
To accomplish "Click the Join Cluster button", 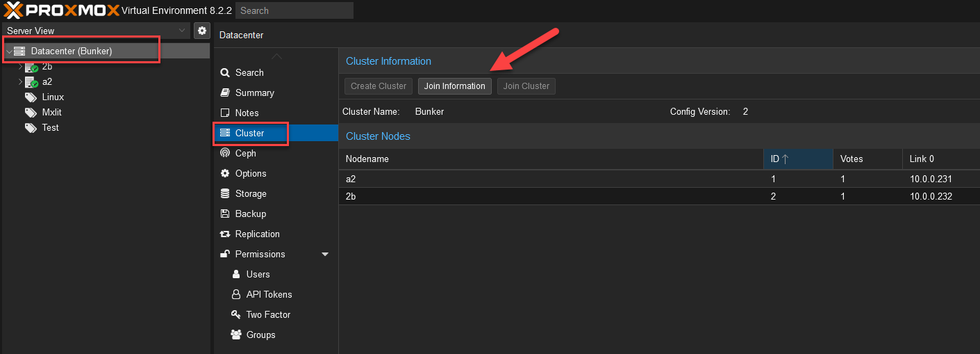I will click(x=526, y=86).
